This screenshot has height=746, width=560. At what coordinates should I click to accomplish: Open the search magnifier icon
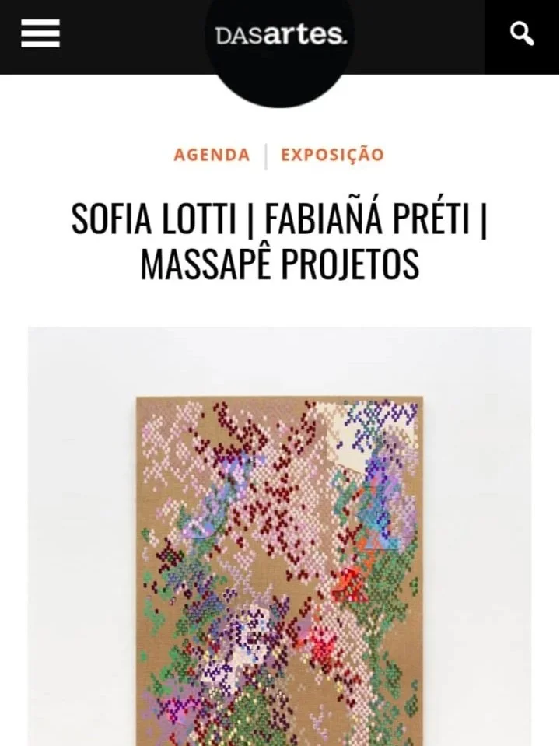pyautogui.click(x=522, y=33)
